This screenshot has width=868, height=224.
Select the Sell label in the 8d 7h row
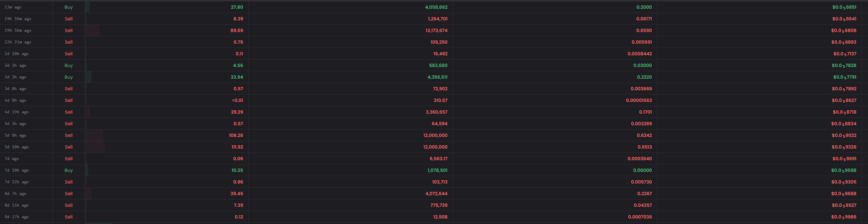(69, 194)
